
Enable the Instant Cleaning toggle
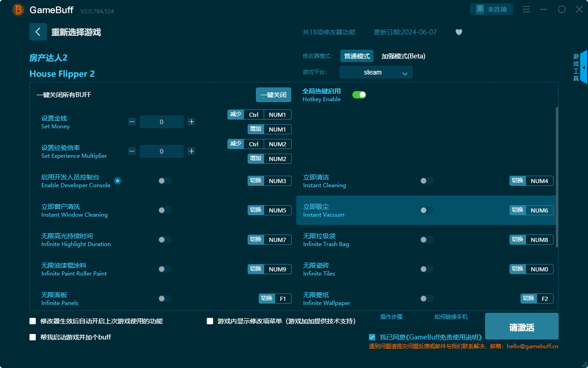pos(427,181)
